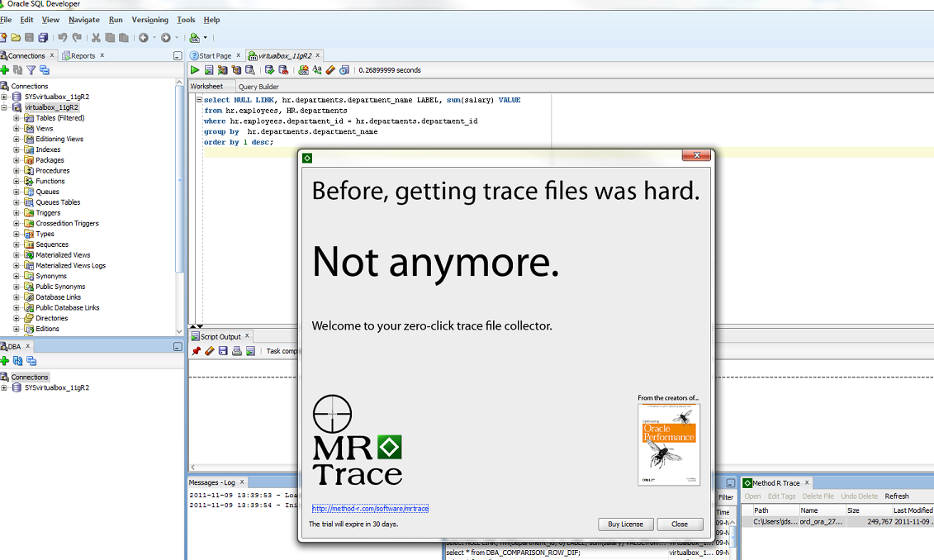Click Close button in MR Trace dialog
Viewport: 934px width, 560px height.
pyautogui.click(x=680, y=524)
